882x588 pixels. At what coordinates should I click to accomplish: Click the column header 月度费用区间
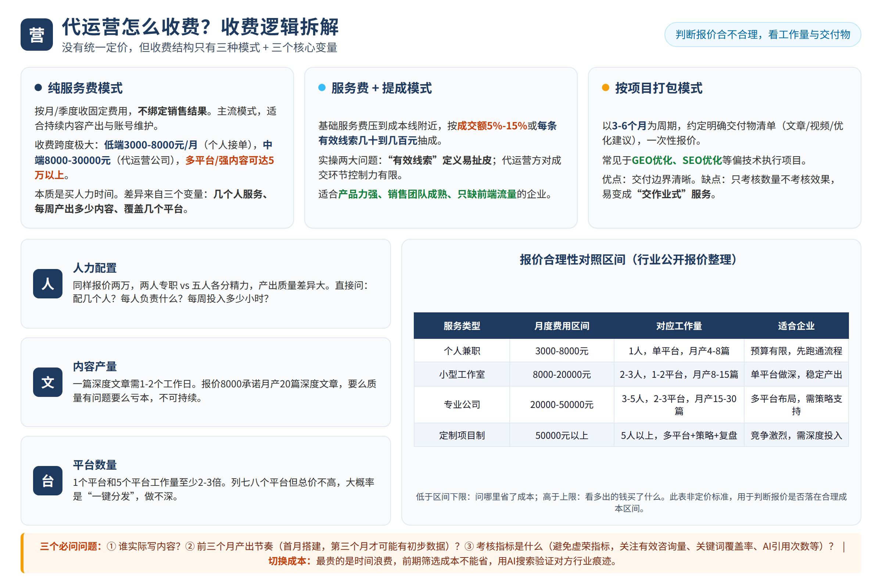click(562, 326)
